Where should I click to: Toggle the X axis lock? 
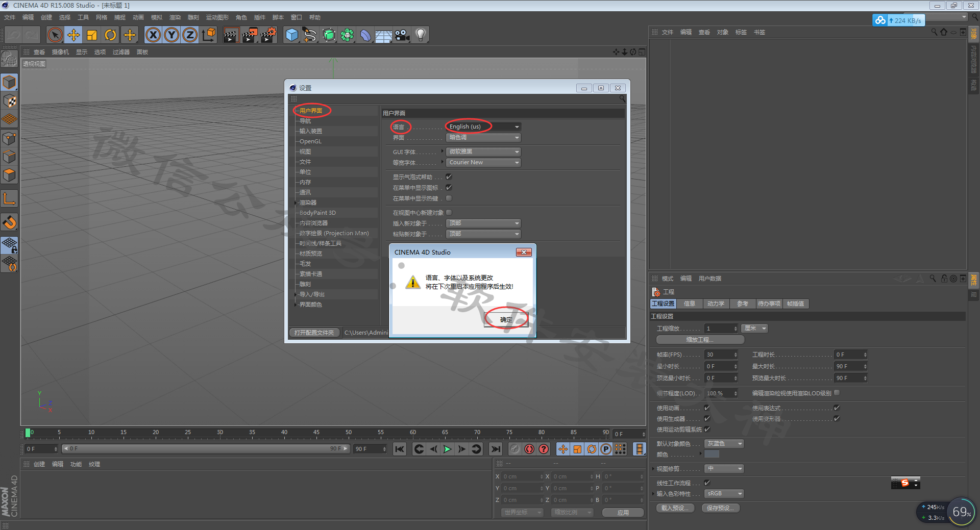pos(153,35)
